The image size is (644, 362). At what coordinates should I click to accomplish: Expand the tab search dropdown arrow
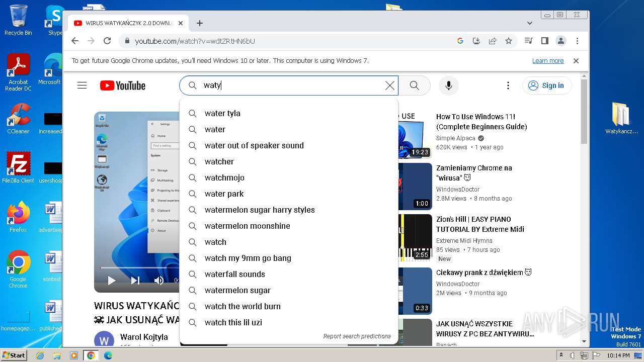pyautogui.click(x=529, y=23)
